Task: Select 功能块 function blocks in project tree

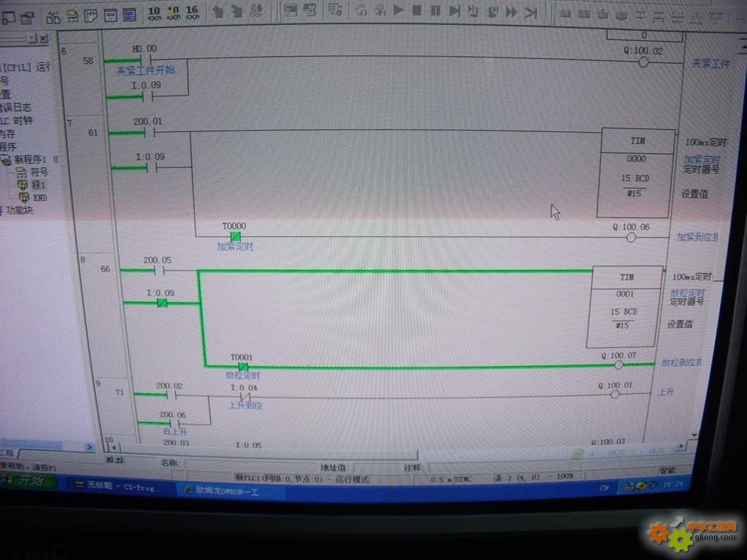Action: click(x=19, y=210)
